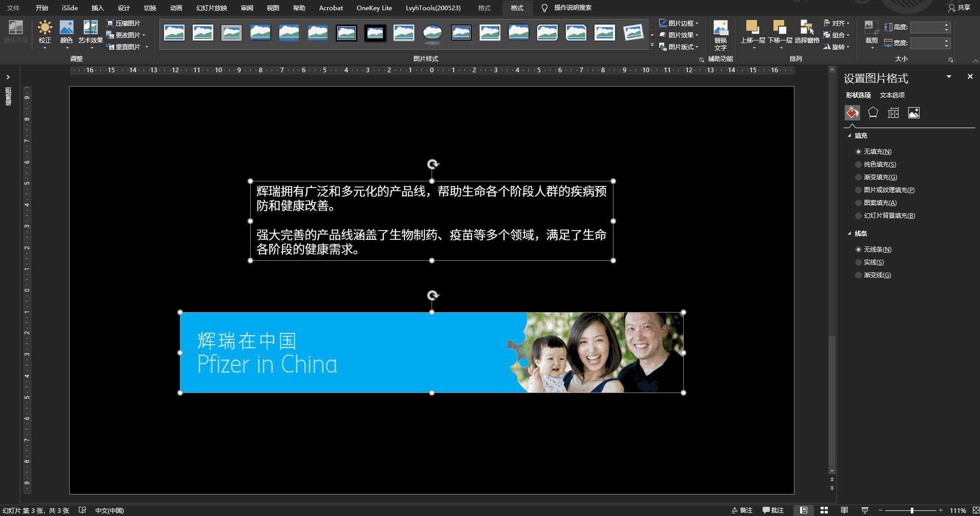Open 备注 notes from the status bar
The image size is (980, 516).
[x=743, y=510]
